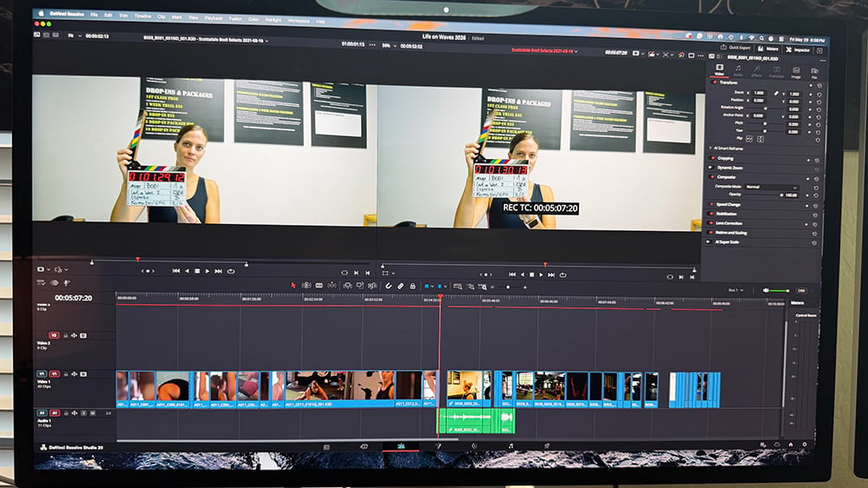Click the Zoom link chain icon

coord(776,94)
